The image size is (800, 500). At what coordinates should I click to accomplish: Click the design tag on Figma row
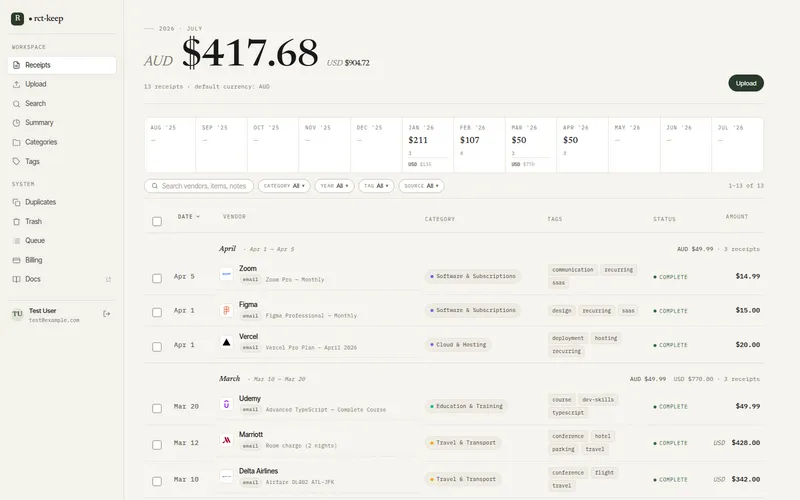click(562, 311)
